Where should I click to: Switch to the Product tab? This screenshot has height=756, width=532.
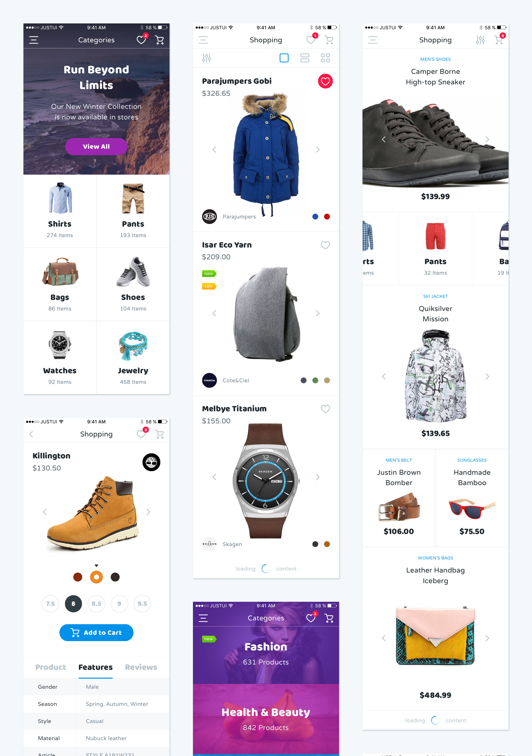(x=51, y=667)
